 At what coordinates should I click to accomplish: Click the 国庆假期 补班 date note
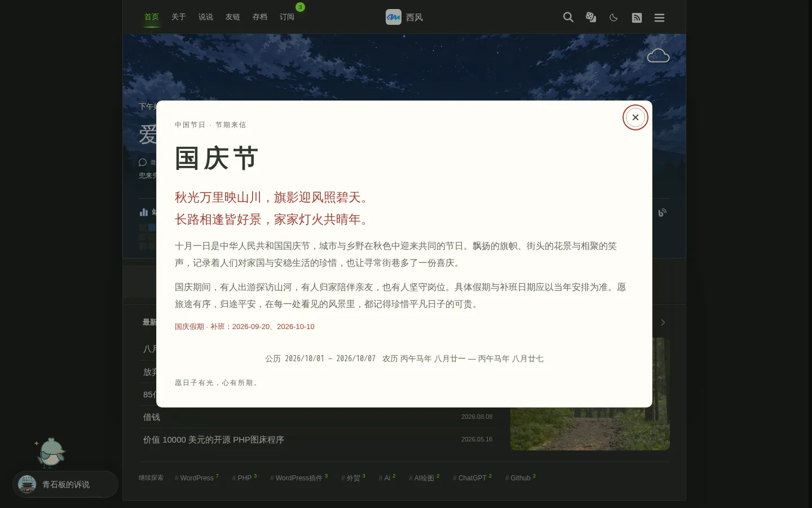coord(245,327)
